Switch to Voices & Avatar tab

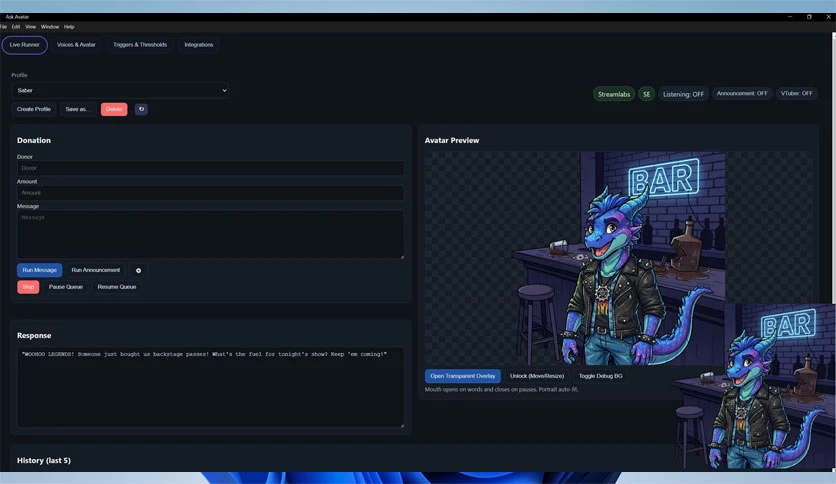[x=76, y=45]
